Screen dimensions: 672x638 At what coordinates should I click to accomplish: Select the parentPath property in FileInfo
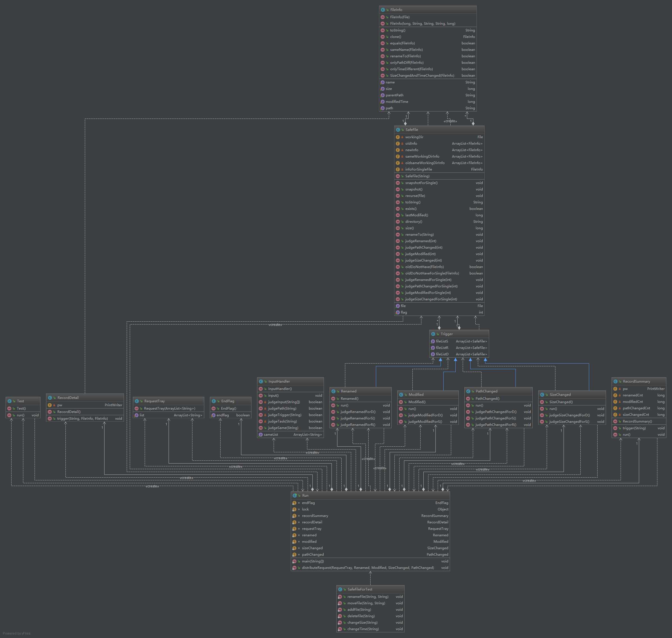(x=428, y=95)
